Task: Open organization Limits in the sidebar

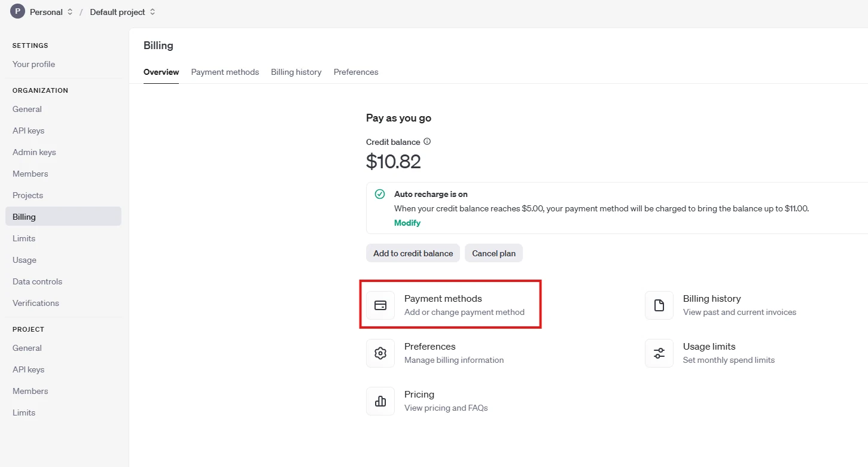Action: 24,238
